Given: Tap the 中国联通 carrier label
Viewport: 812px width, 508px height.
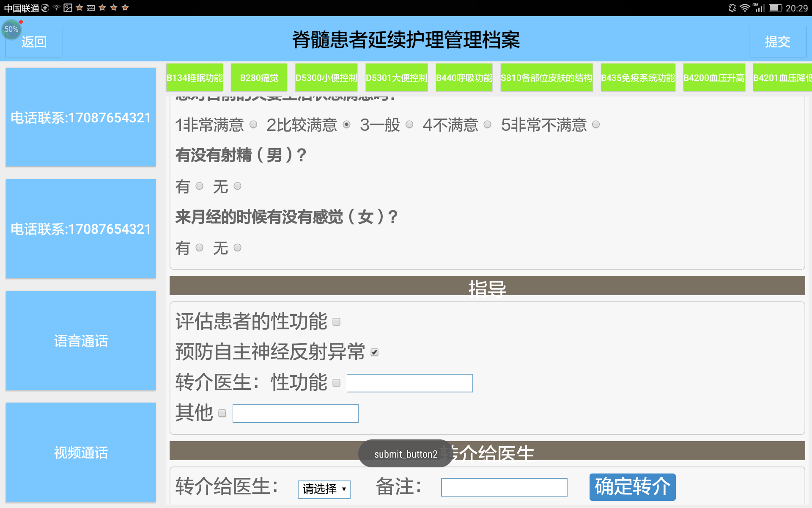Looking at the screenshot, I should 22,8.
